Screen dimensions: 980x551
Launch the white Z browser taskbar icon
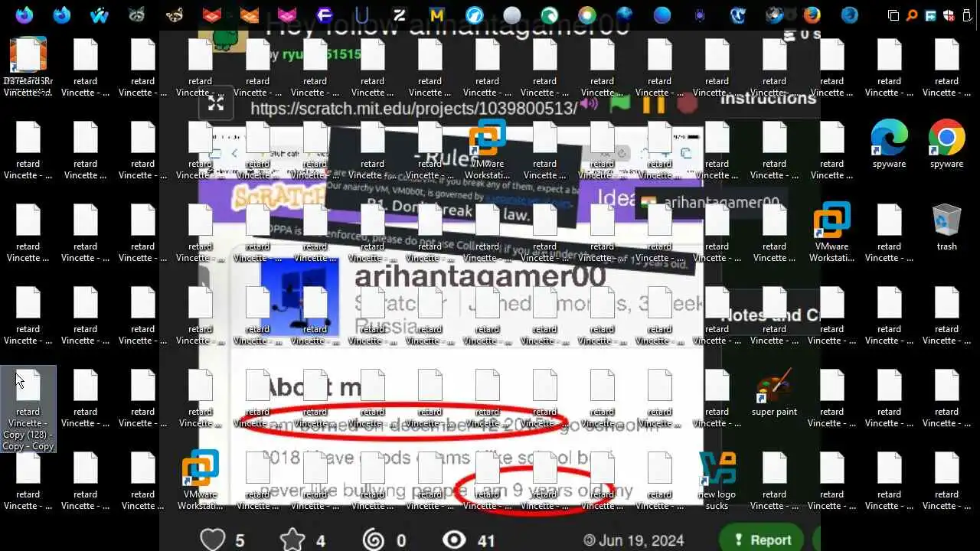pyautogui.click(x=400, y=15)
